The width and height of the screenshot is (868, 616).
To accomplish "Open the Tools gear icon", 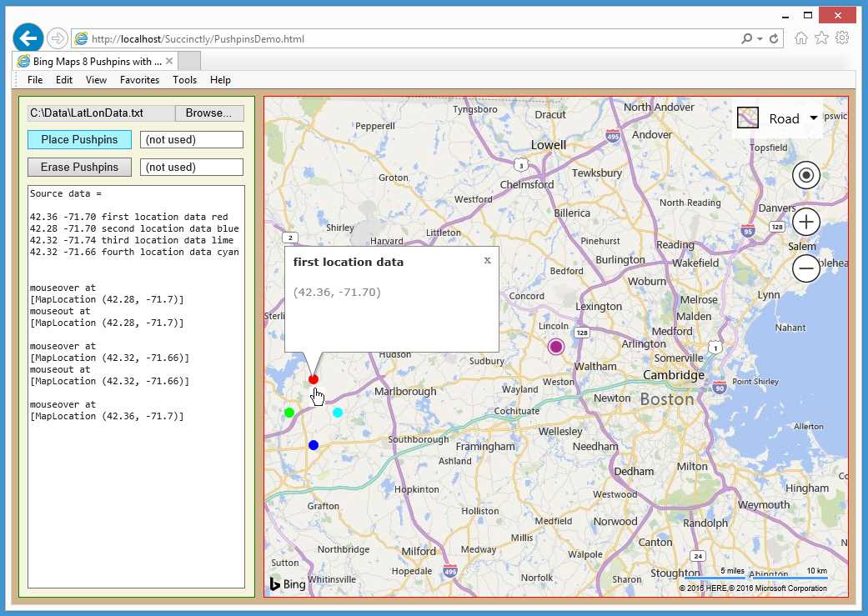I will tap(842, 38).
